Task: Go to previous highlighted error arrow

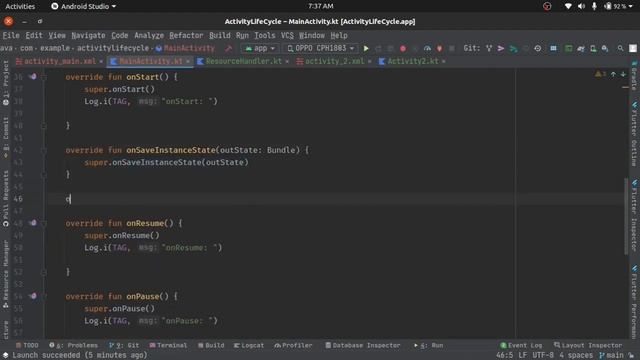Action: pos(613,74)
